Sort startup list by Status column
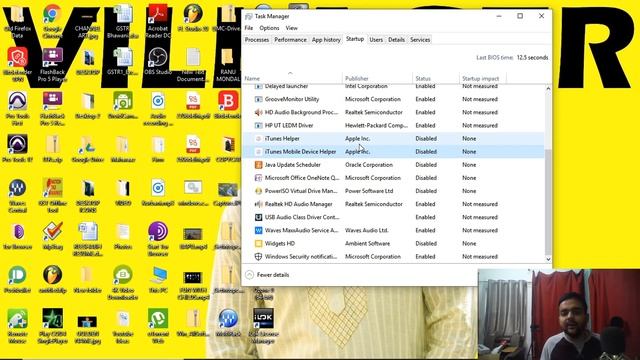The image size is (640, 360). (x=436, y=78)
